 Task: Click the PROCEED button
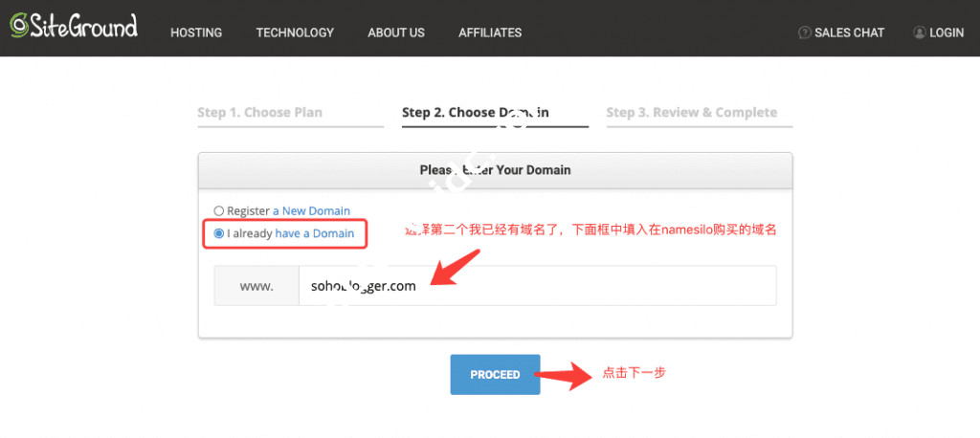click(x=495, y=374)
